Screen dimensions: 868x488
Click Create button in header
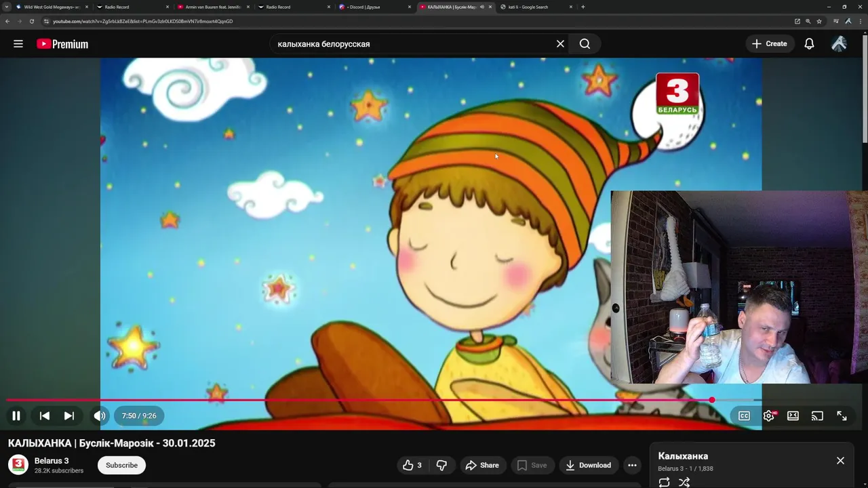click(770, 44)
